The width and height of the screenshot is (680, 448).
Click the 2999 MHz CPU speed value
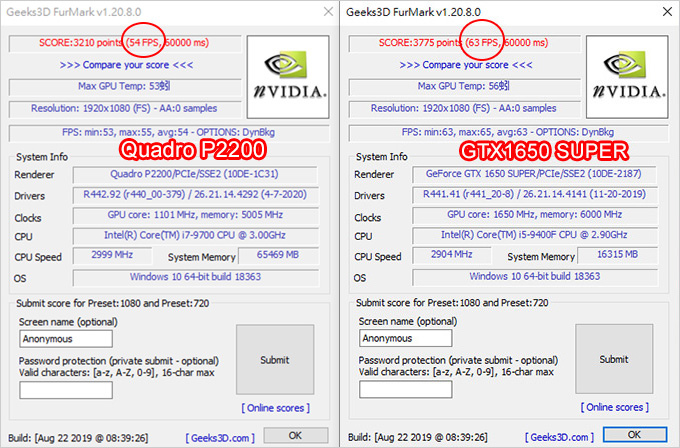click(112, 255)
